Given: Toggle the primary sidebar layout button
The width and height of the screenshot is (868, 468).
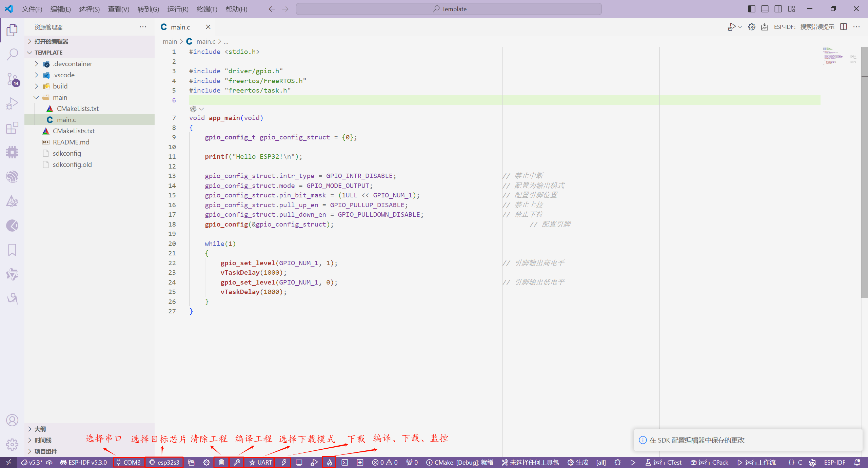Looking at the screenshot, I should click(751, 9).
